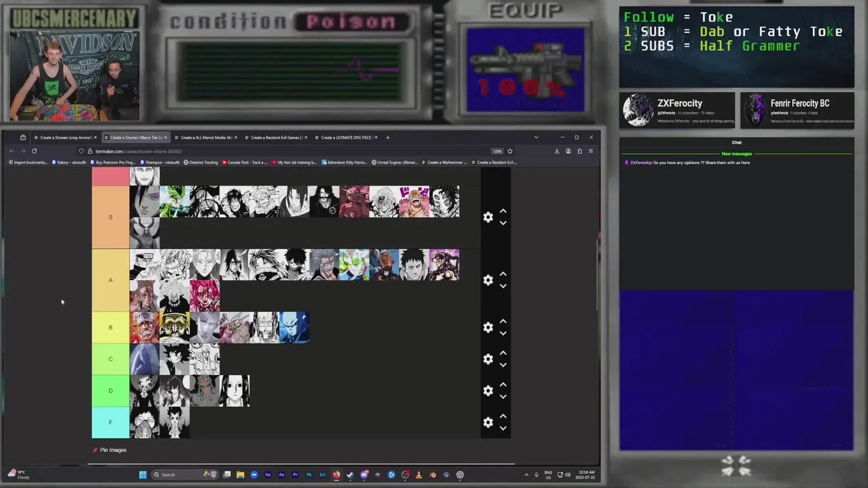Bookmark this page with star icon
The height and width of the screenshot is (488, 868).
510,151
